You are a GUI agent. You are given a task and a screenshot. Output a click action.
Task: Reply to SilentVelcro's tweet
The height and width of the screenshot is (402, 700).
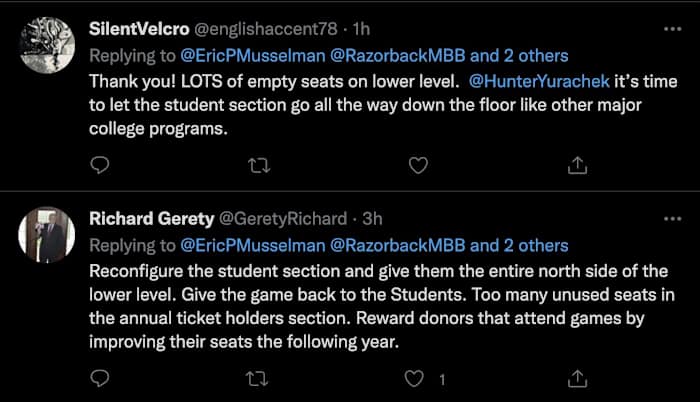[x=99, y=164]
